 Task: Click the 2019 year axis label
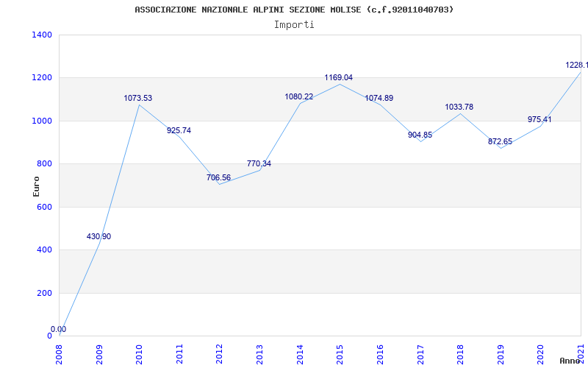coord(501,355)
